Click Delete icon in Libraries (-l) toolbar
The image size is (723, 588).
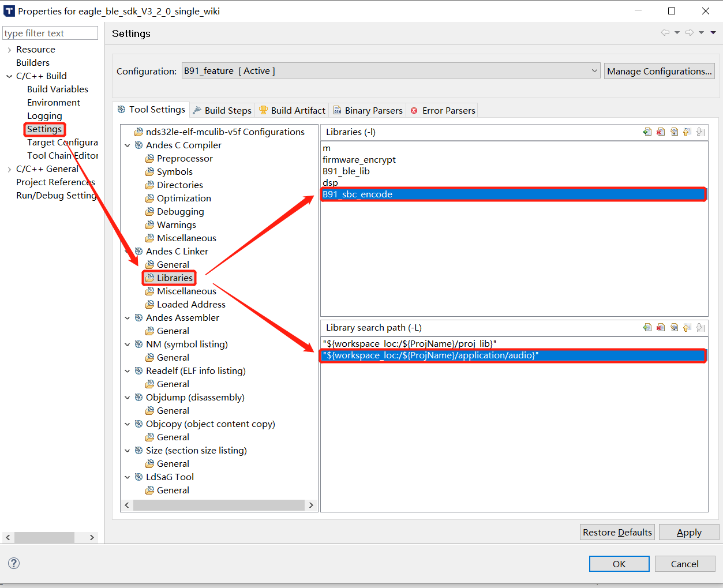pos(661,132)
